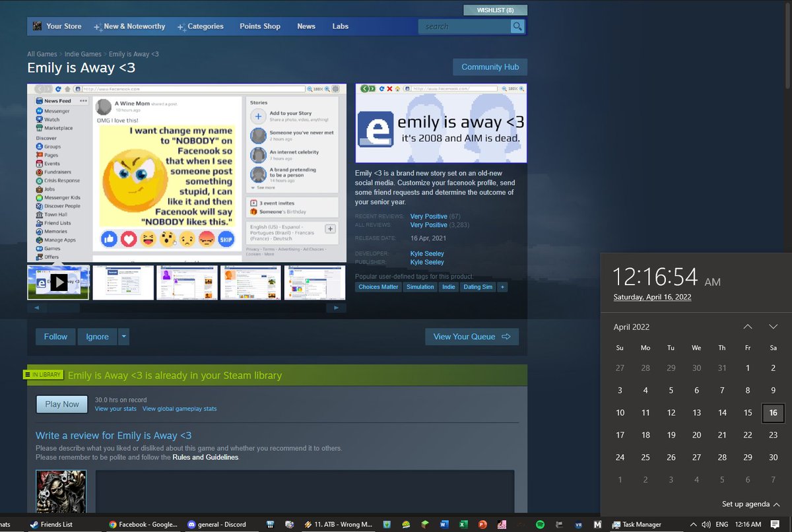792x532 pixels.
Task: Switch to Facebook Google Chrome window
Action: pyautogui.click(x=143, y=525)
